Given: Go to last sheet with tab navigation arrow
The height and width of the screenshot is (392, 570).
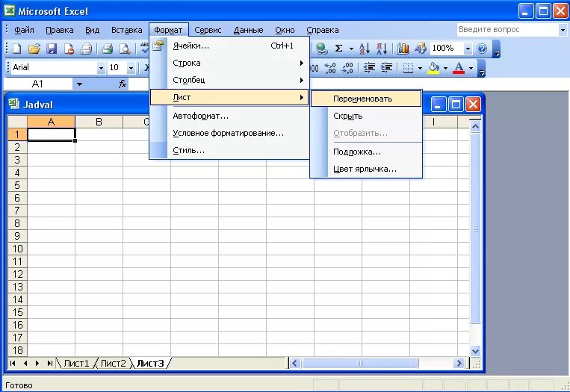Looking at the screenshot, I should (49, 363).
